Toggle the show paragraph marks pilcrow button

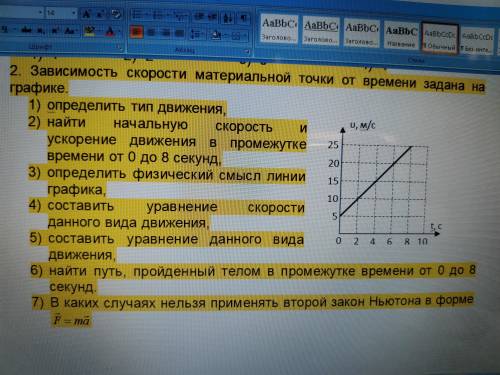pos(244,18)
